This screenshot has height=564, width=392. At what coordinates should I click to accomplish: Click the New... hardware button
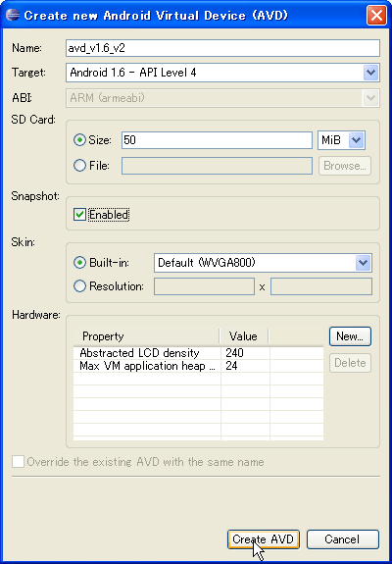coord(350,336)
